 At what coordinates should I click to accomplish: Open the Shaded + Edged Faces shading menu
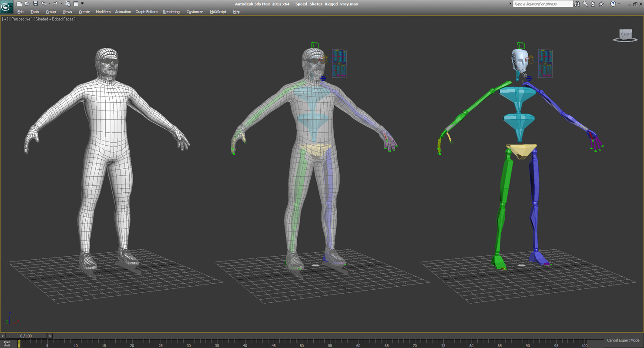55,19
